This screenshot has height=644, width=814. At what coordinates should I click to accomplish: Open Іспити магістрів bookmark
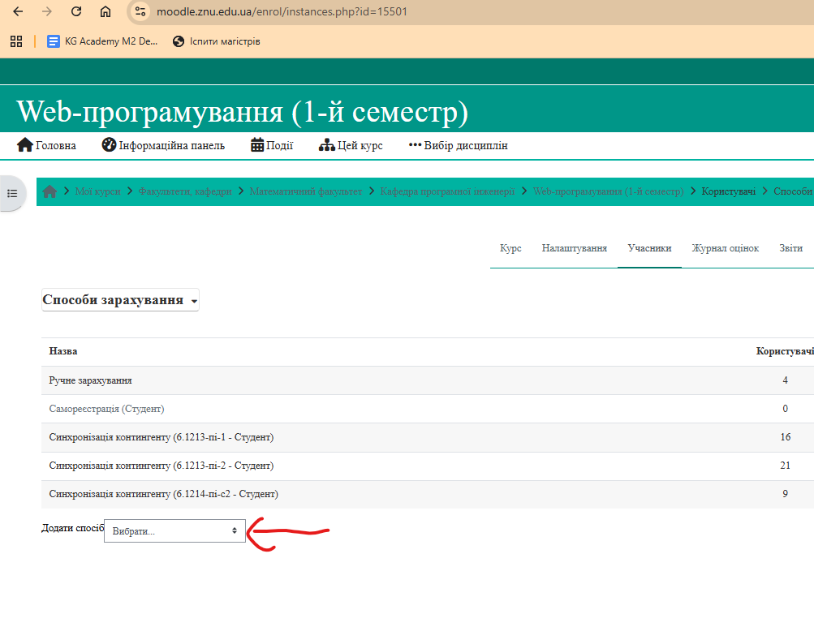click(x=217, y=41)
